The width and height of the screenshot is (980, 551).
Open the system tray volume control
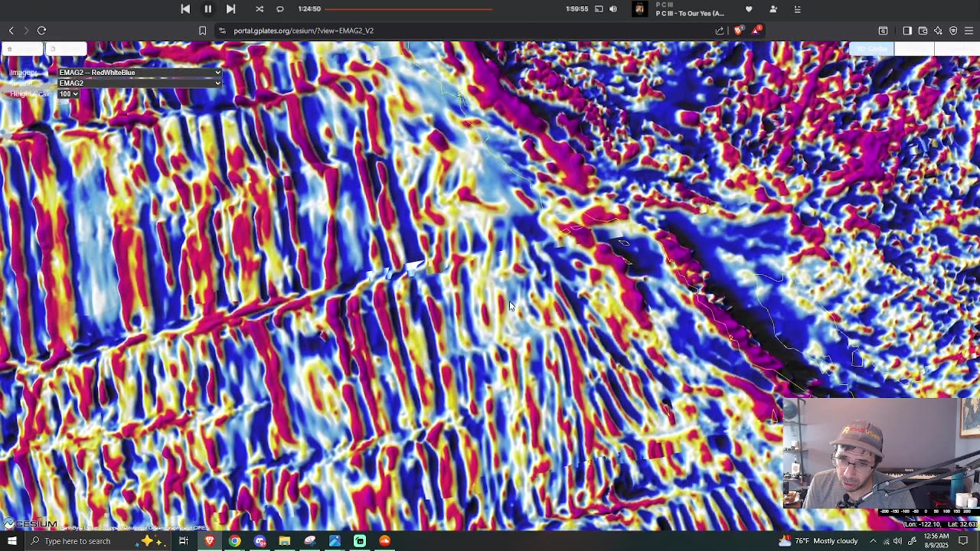click(x=897, y=541)
